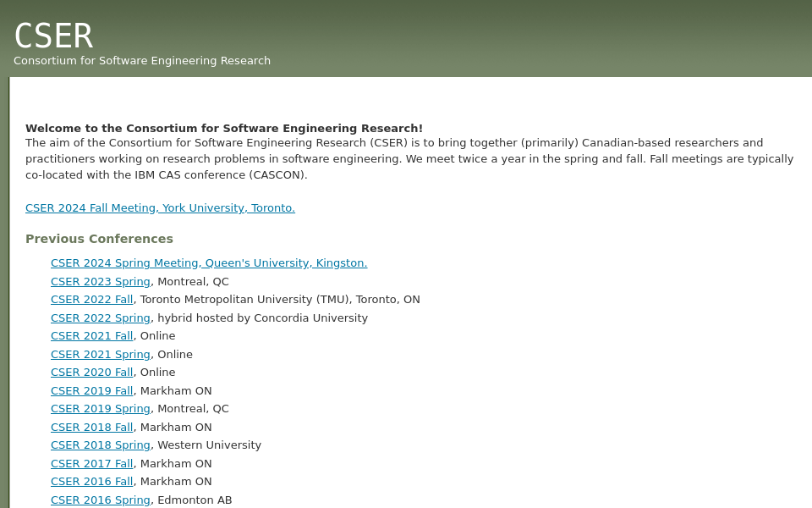Click the welcome paragraph text

pos(409,158)
